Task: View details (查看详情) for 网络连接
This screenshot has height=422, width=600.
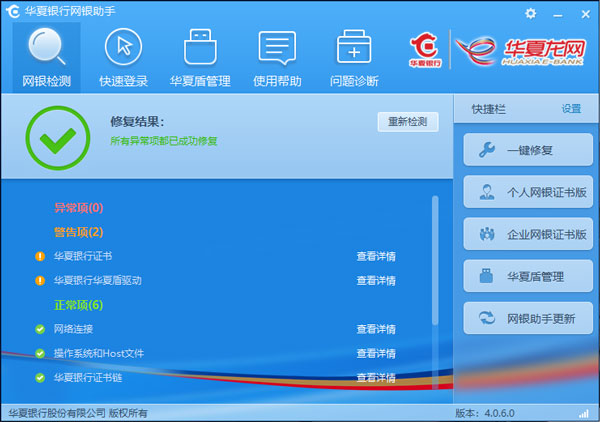Action: pos(376,329)
